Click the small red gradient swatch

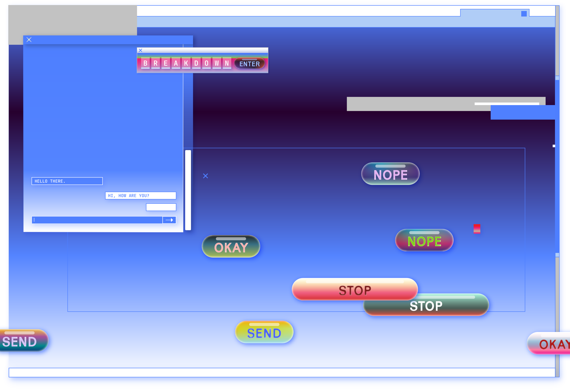pos(477,229)
